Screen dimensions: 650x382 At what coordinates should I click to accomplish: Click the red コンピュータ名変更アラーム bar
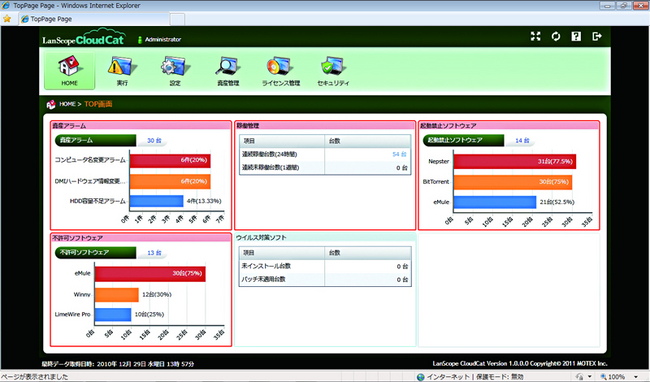point(170,161)
